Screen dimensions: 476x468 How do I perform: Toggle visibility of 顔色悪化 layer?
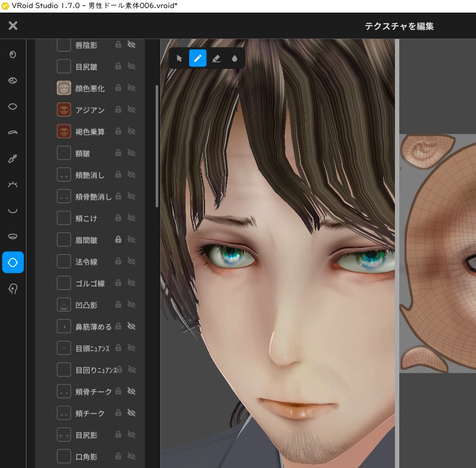tap(131, 88)
